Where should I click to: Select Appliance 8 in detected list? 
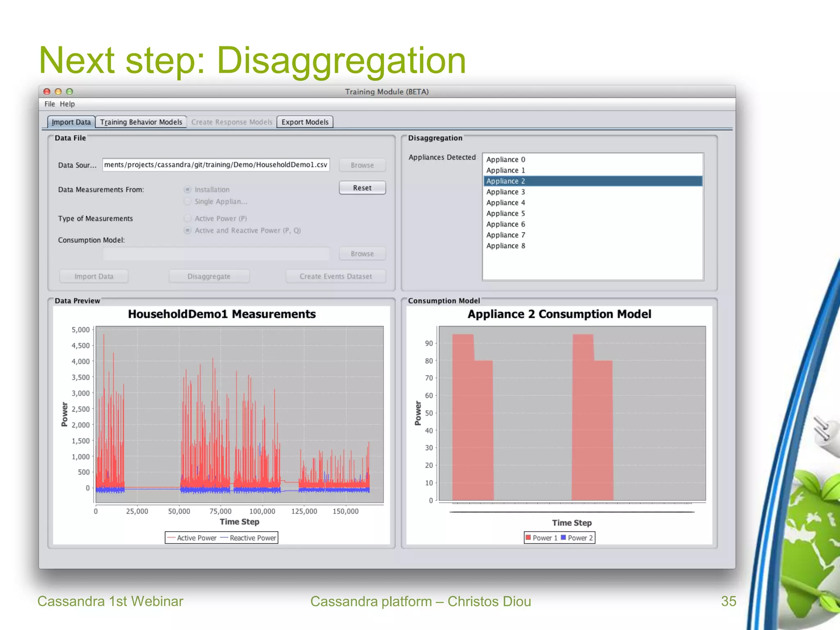(593, 246)
